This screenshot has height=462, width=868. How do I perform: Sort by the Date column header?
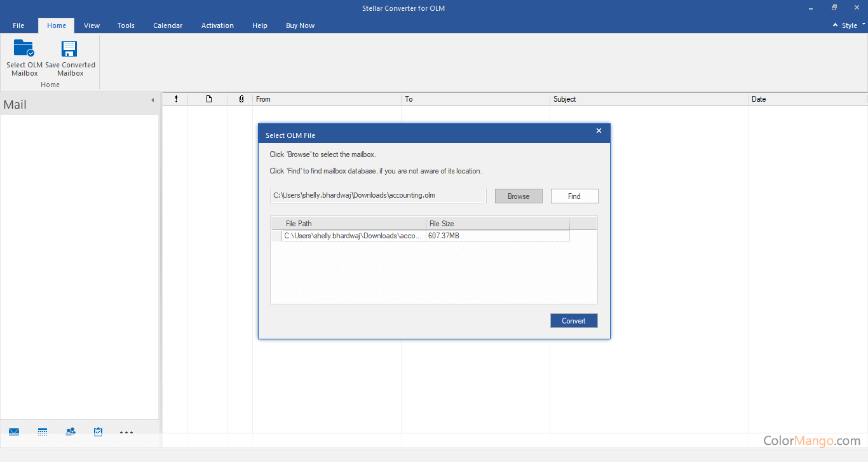808,99
